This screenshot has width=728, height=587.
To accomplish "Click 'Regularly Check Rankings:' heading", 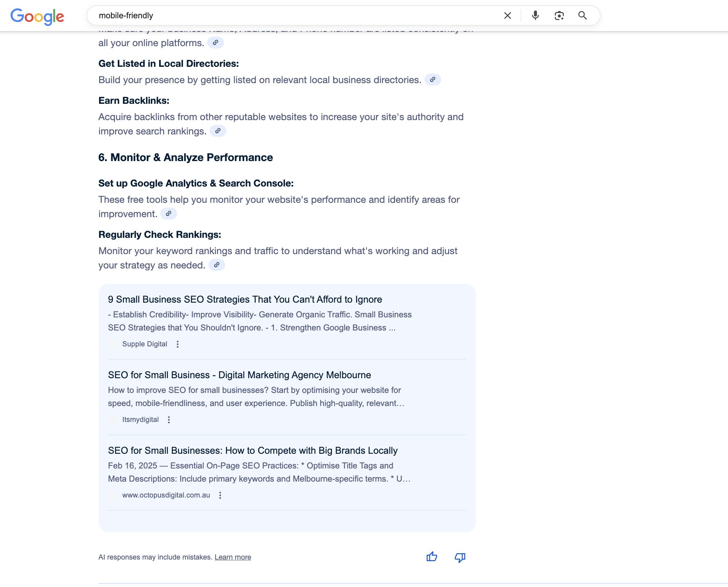I will [x=160, y=235].
